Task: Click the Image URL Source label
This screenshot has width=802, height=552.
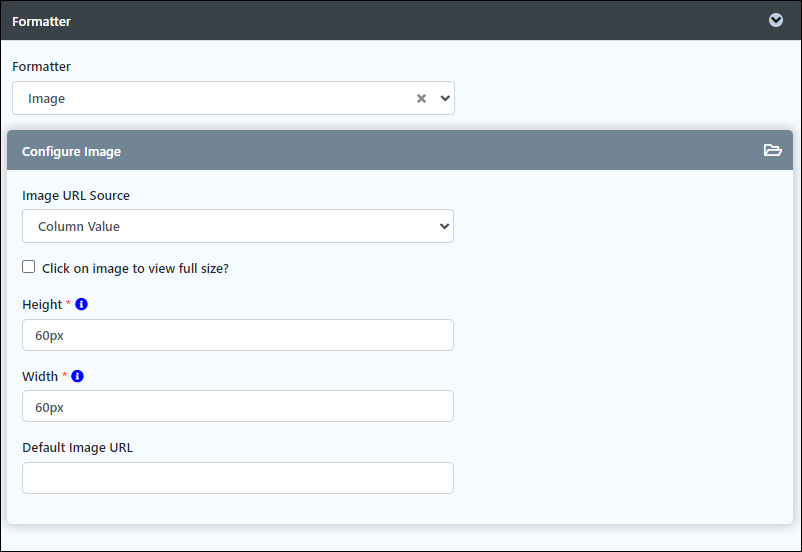Action: [76, 195]
